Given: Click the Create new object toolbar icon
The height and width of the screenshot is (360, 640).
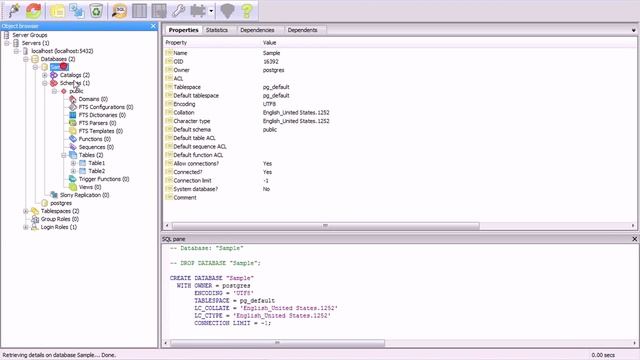Looking at the screenshot, I should pos(77,11).
